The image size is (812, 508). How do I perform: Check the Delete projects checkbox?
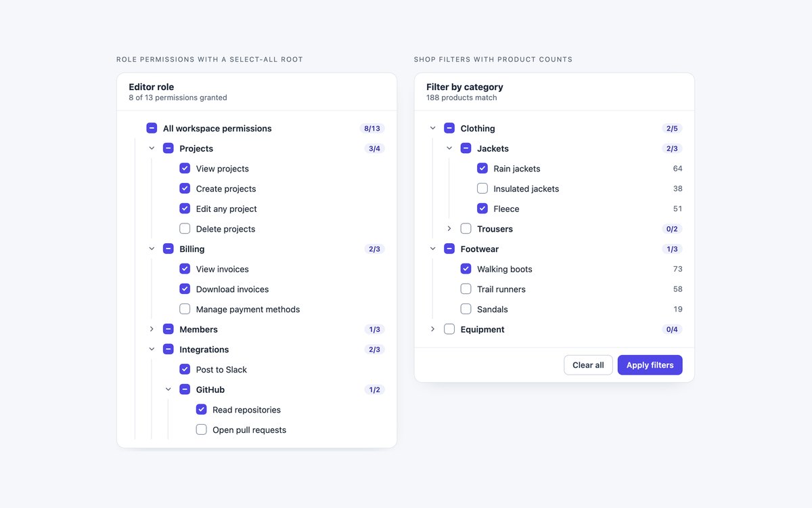click(x=185, y=228)
